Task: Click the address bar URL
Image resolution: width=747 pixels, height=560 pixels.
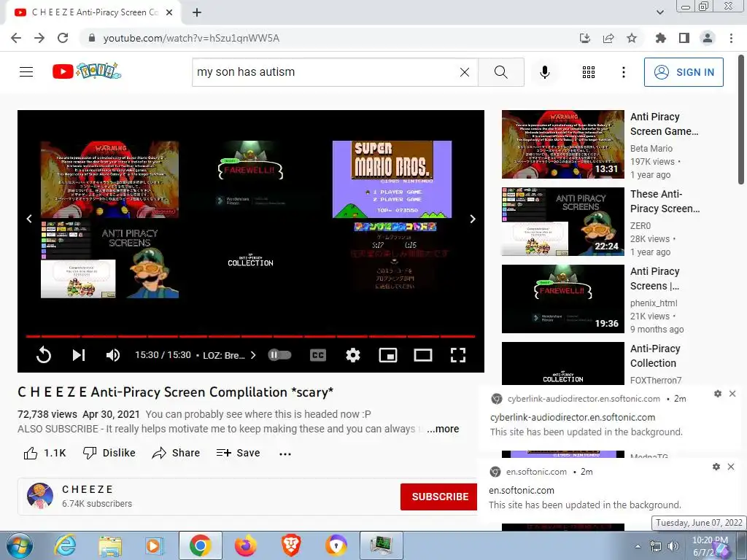Action: click(191, 38)
